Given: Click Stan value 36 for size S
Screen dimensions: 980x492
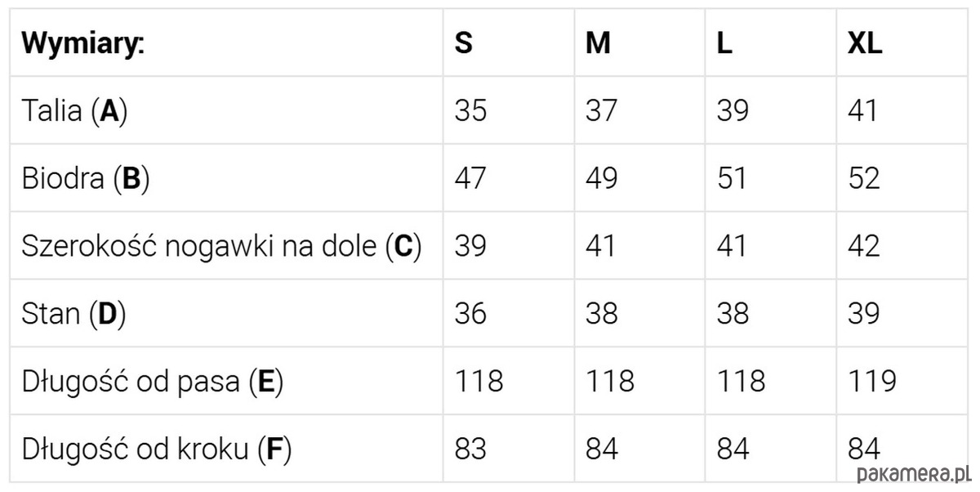Looking at the screenshot, I should 470,314.
